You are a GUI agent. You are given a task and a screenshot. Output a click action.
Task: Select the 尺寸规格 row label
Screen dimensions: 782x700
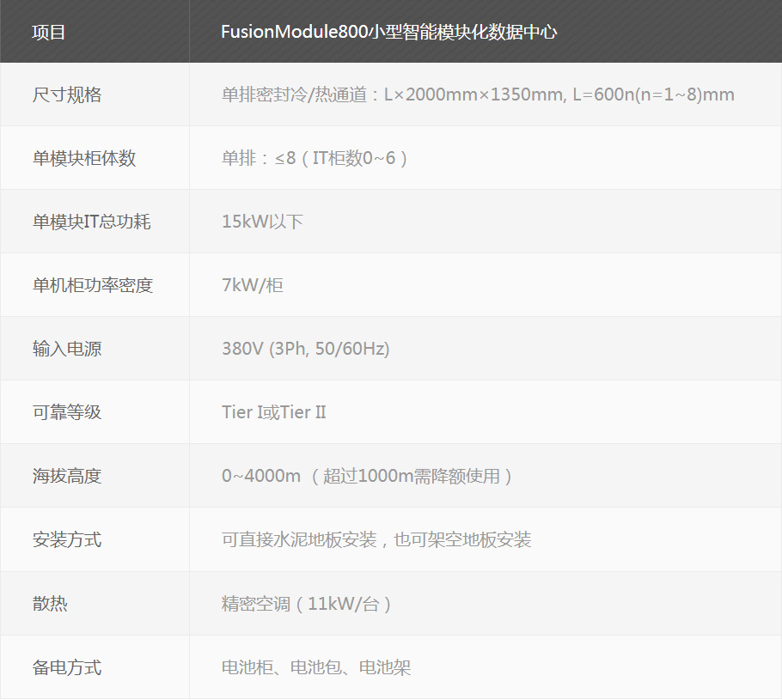(67, 94)
